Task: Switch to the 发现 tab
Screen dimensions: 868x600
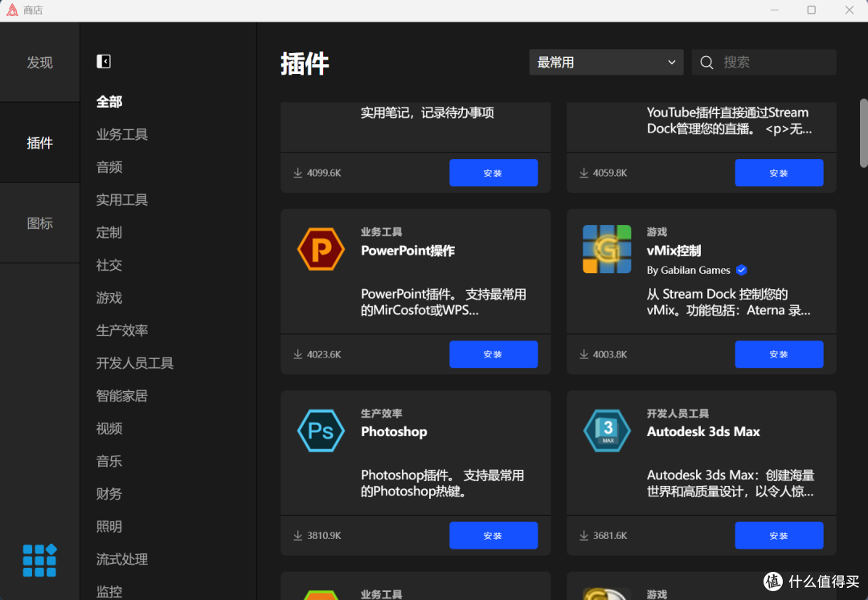Action: [x=40, y=62]
